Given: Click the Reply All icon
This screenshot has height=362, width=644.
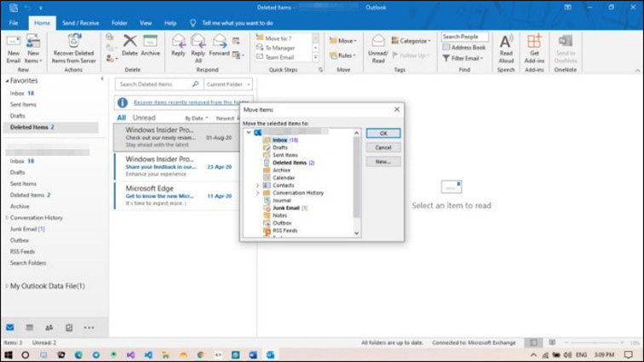Looking at the screenshot, I should pyautogui.click(x=198, y=49).
